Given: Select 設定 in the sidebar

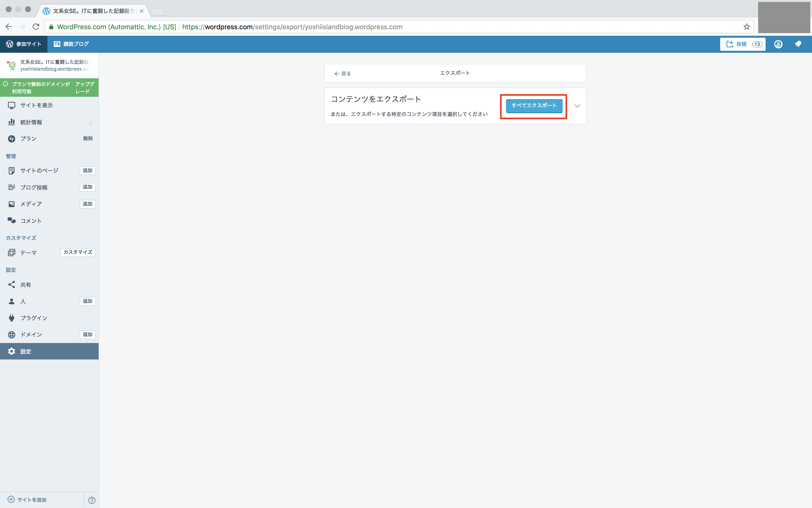Looking at the screenshot, I should [x=49, y=351].
